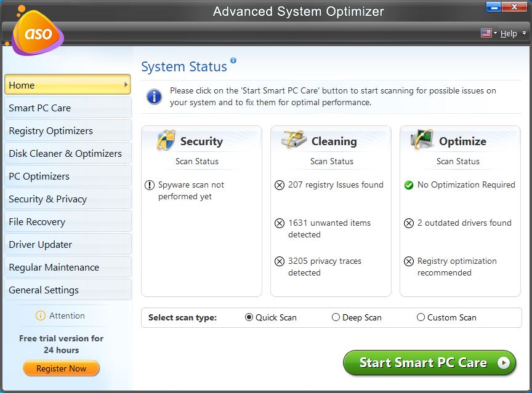Viewport: 532px width, 393px height.
Task: Expand the Home menu arrow
Action: coord(126,85)
